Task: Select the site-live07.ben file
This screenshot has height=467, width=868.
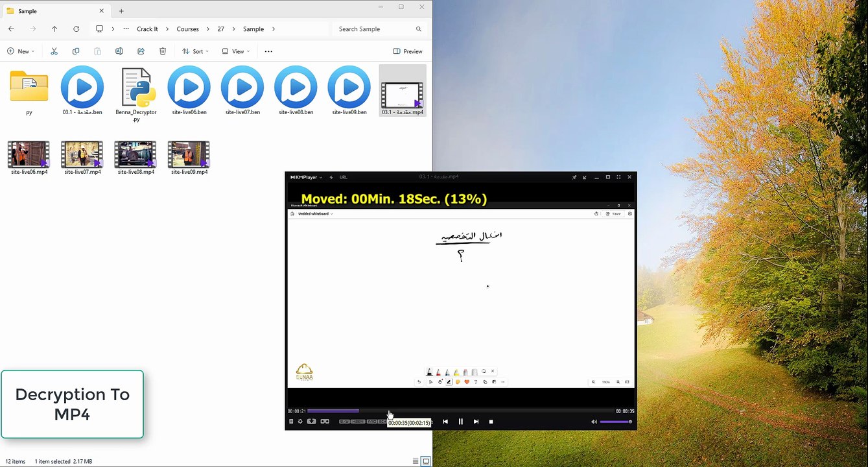Action: pyautogui.click(x=242, y=91)
